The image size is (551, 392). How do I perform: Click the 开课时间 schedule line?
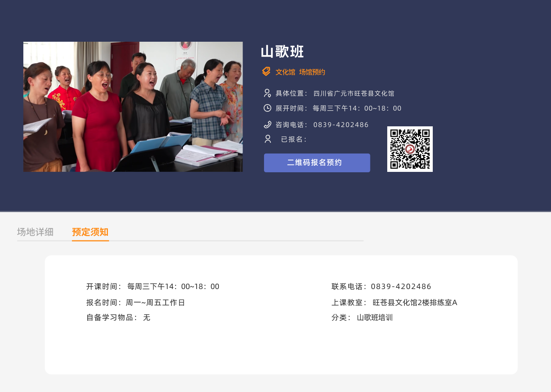point(153,286)
